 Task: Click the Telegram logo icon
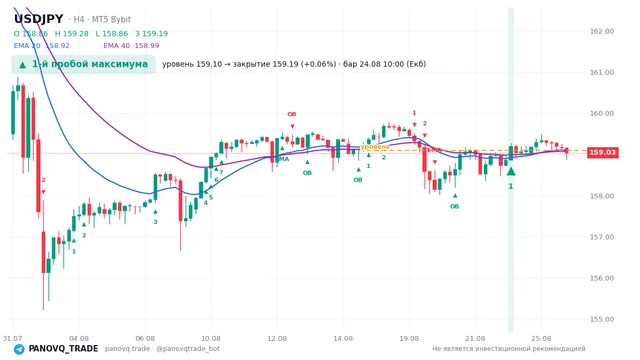[19, 349]
